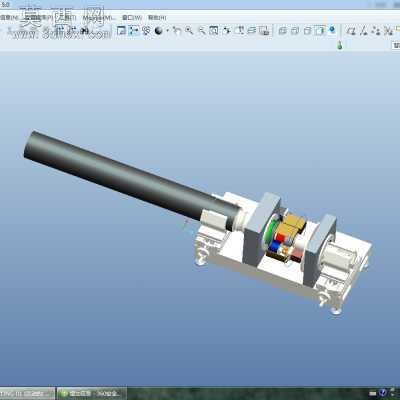400x400 pixels.
Task: Click the Refit model to screen icon
Action: (214, 31)
